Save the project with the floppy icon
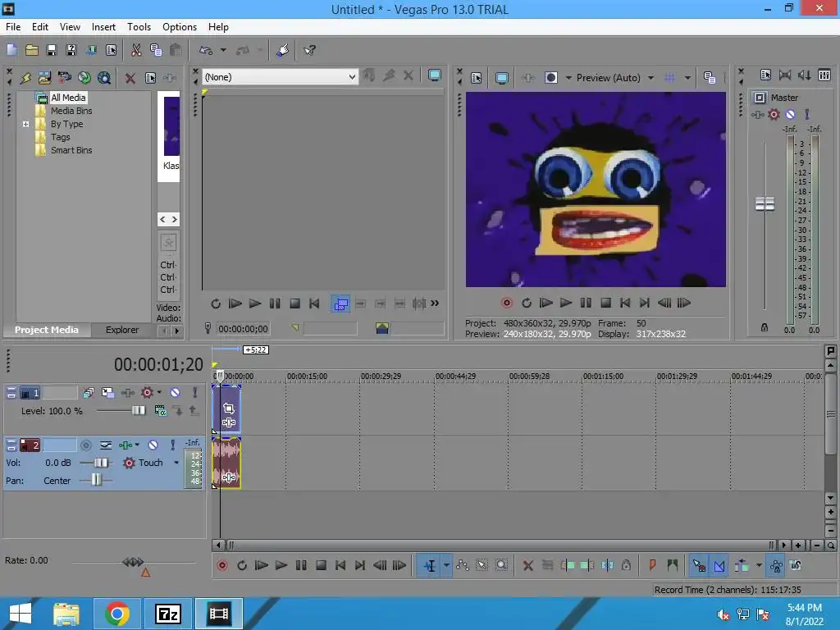840x630 pixels. [52, 50]
